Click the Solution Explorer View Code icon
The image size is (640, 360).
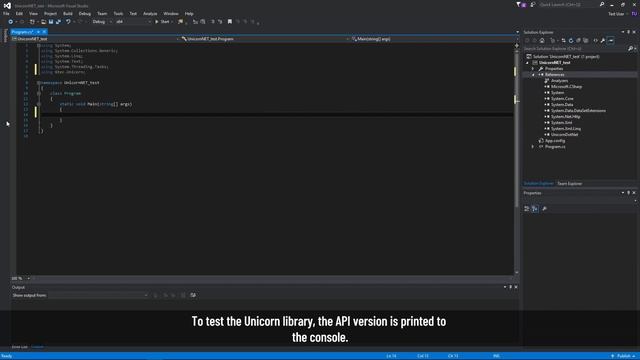pos(596,40)
